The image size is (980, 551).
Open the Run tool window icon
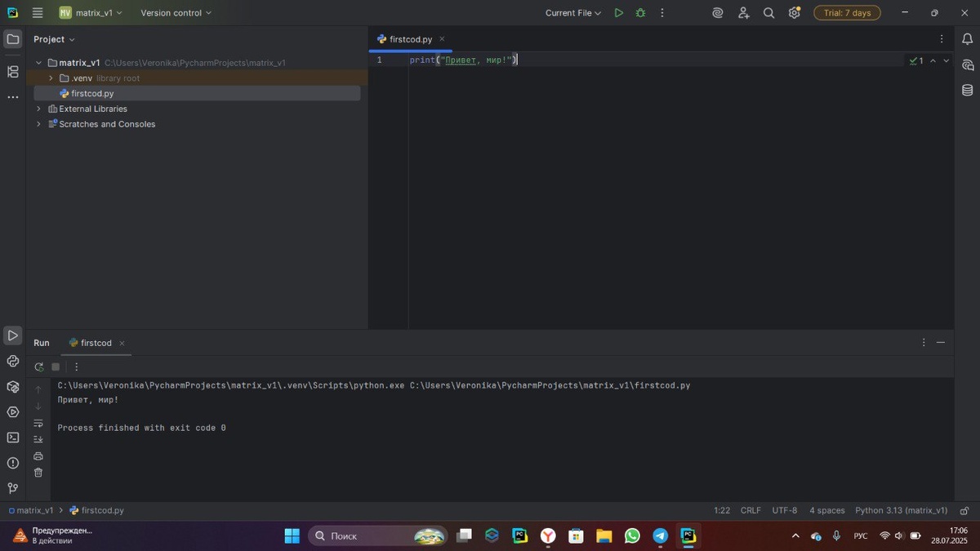[x=13, y=335]
